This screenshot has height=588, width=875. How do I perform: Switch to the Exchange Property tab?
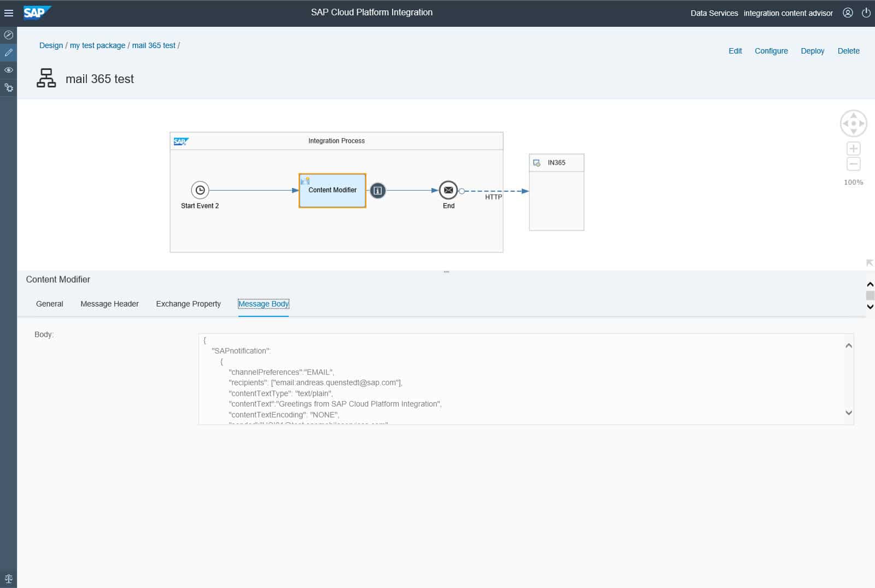[x=188, y=304]
